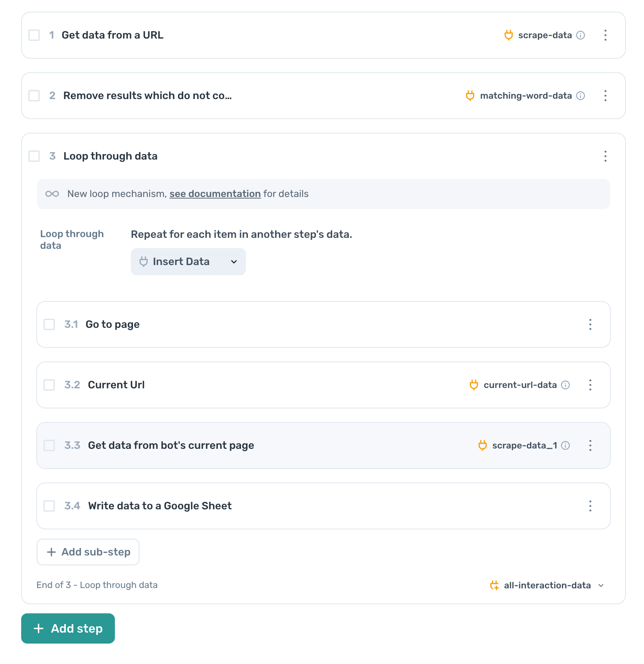The image size is (644, 664).
Task: Select the checkbox on step 3.2 Current Url
Action: tap(49, 385)
